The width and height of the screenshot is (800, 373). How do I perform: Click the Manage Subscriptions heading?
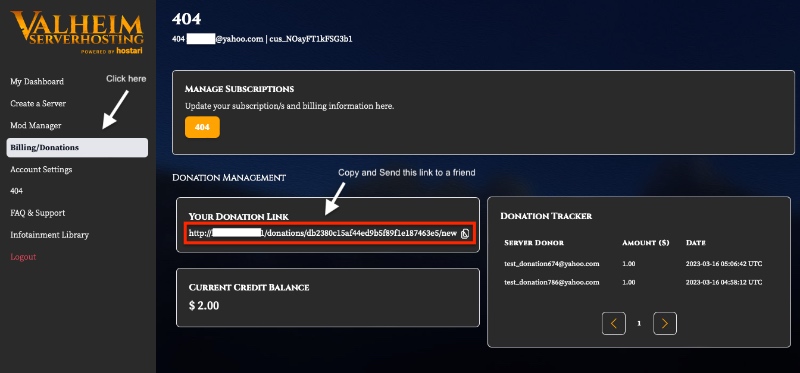[x=239, y=89]
